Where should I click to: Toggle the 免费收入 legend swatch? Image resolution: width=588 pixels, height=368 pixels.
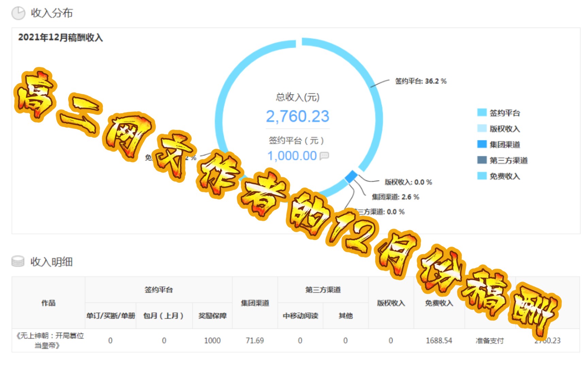[482, 176]
